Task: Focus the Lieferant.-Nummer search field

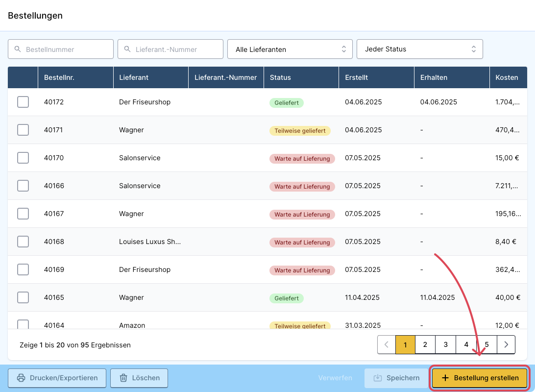Action: 170,49
